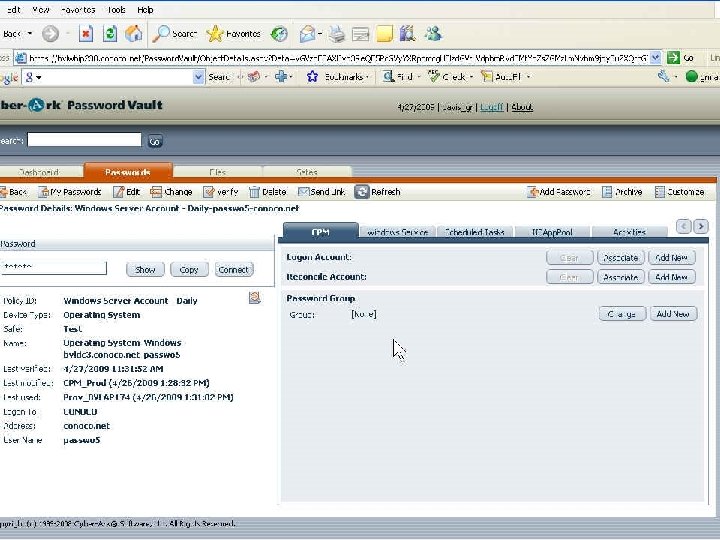
Task: Click the browser Forward arrow button
Action: tap(51, 34)
